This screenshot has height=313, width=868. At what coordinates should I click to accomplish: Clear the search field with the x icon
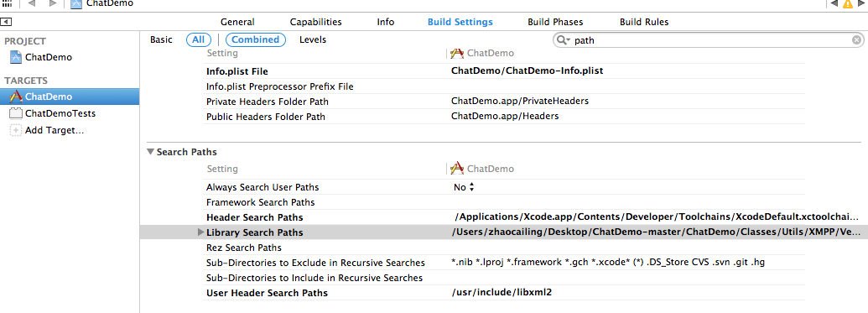pyautogui.click(x=856, y=40)
